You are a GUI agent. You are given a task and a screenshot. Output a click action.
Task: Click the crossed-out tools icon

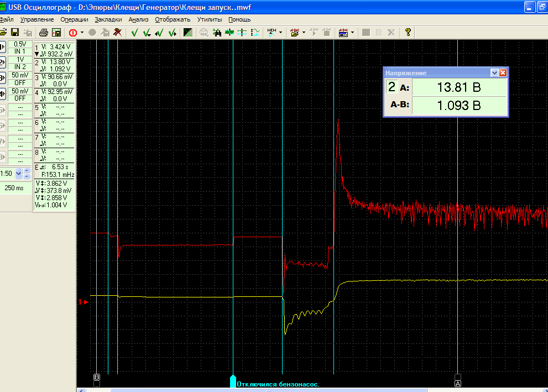pos(118,33)
